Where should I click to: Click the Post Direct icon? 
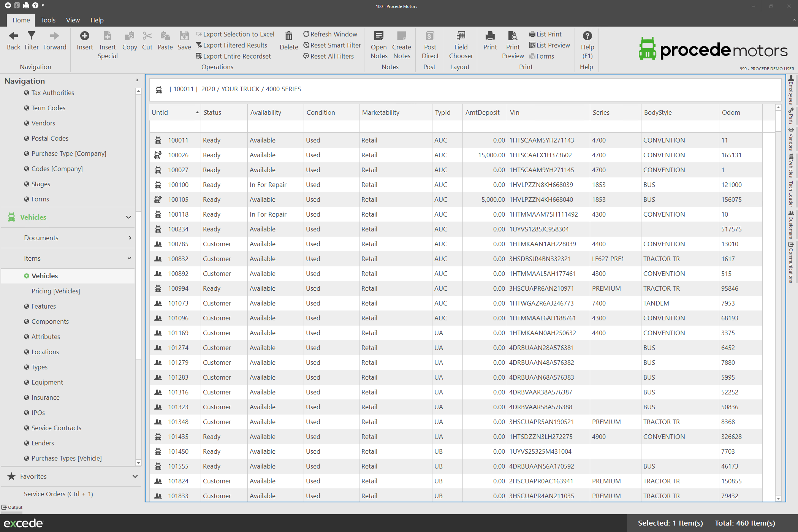point(430,36)
